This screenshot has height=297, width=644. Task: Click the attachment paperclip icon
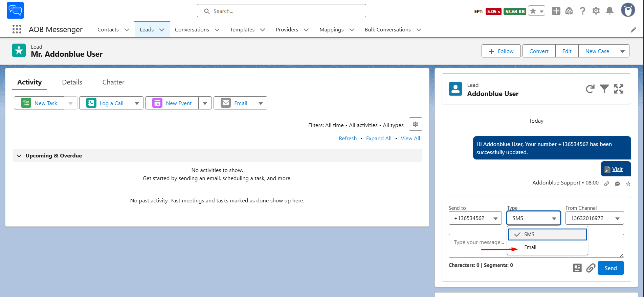[x=591, y=268]
